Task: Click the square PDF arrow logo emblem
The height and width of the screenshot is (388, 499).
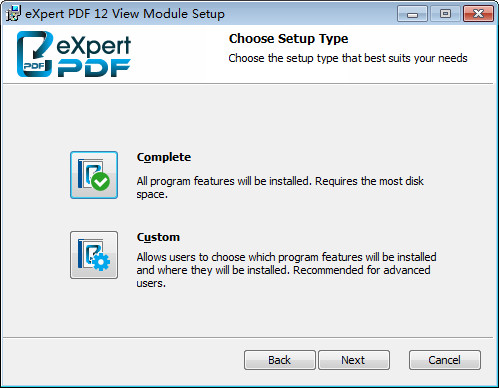Action: tap(35, 54)
